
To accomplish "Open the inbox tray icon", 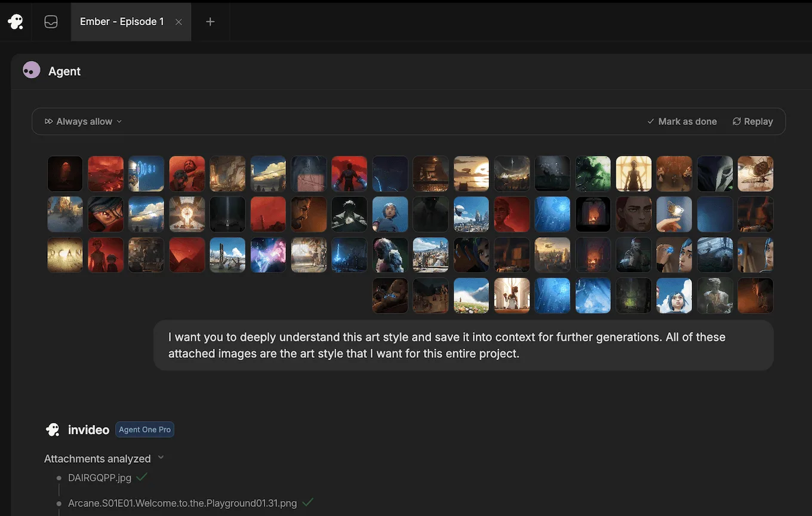I will point(51,21).
